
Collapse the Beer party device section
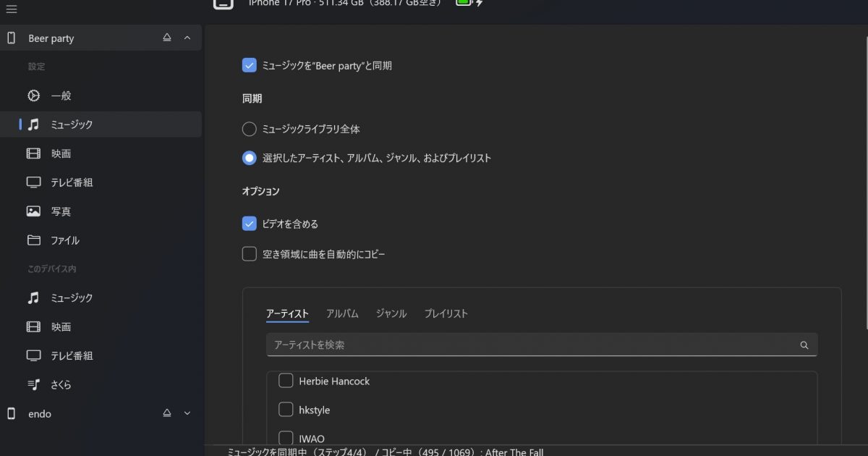pos(187,38)
